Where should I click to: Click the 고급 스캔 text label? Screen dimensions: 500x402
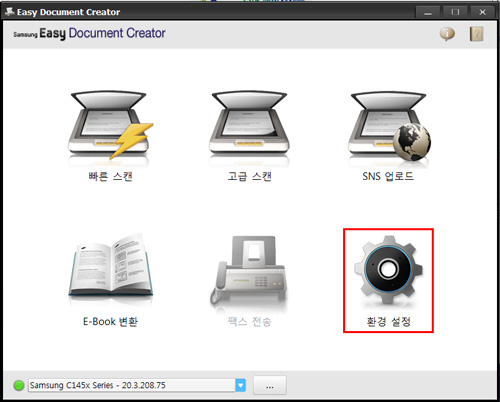(x=249, y=176)
